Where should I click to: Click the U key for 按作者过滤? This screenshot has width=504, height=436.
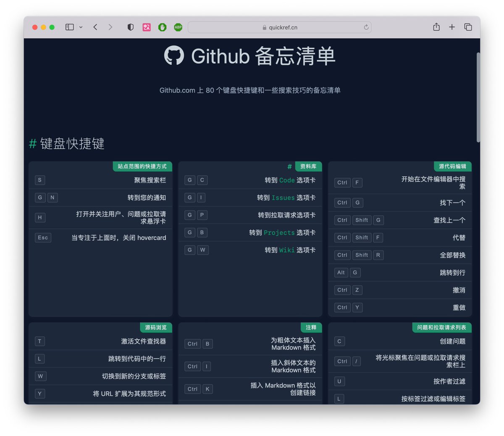pos(339,381)
